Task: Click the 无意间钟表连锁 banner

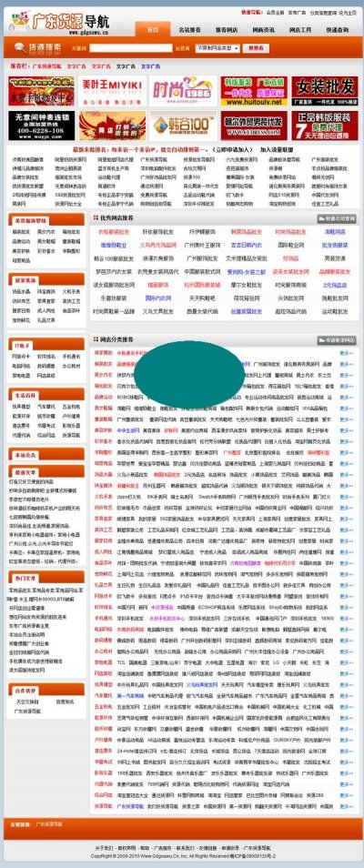Action: pyautogui.click(x=42, y=126)
